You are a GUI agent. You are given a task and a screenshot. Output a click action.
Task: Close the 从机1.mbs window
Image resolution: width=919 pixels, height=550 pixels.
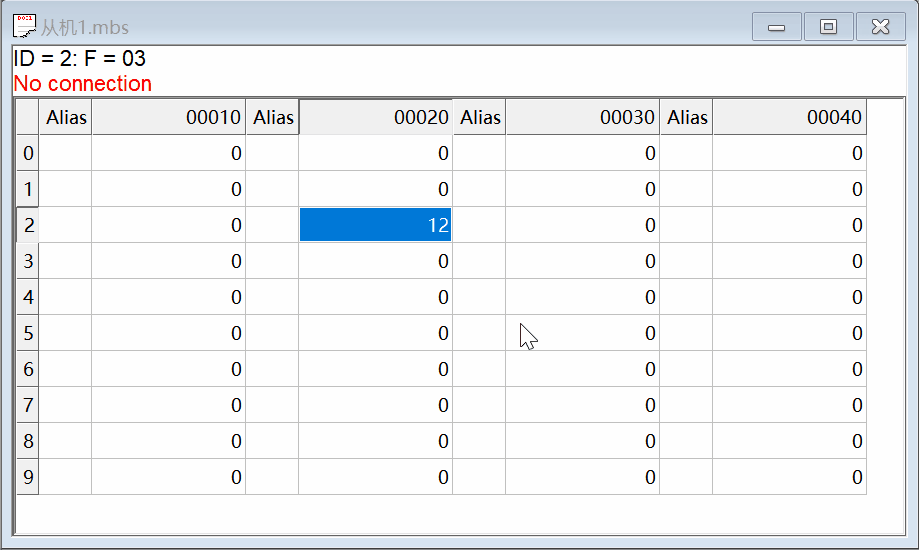(x=880, y=27)
